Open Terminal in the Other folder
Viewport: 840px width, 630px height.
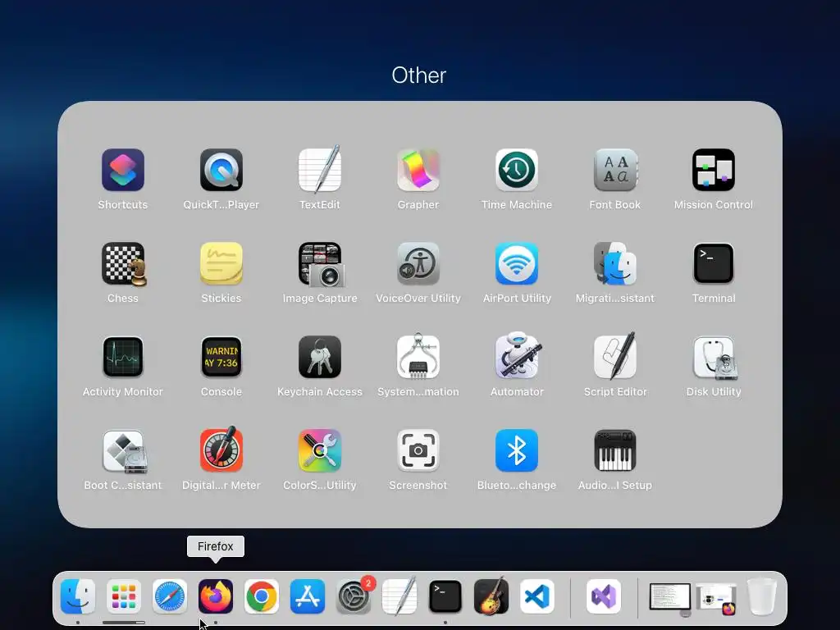click(x=714, y=263)
